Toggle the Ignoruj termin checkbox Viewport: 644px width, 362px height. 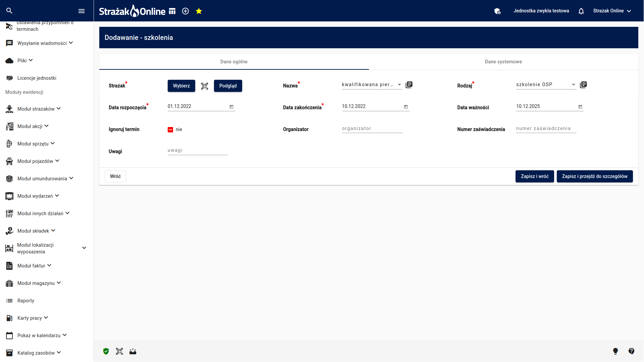point(170,130)
